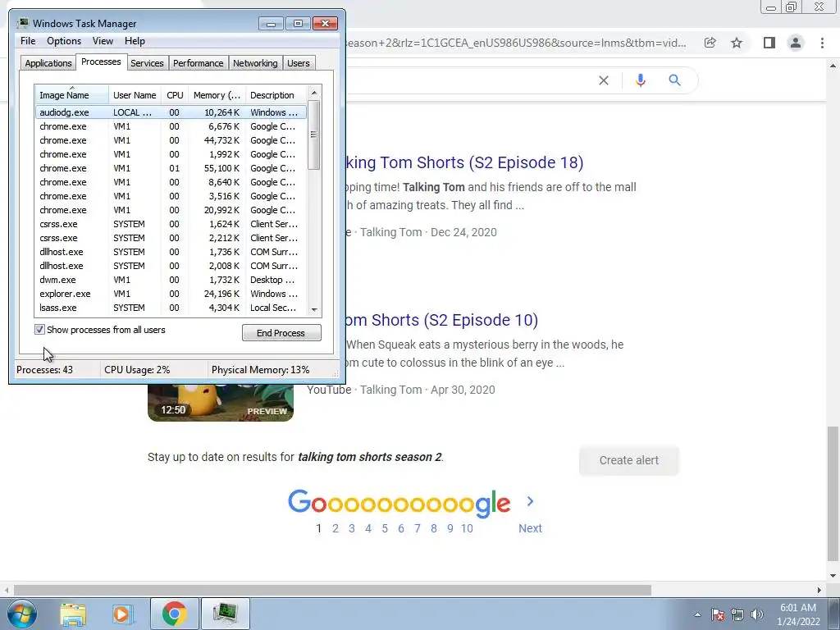The image size is (840, 630).
Task: Click the network tray icon
Action: [737, 614]
